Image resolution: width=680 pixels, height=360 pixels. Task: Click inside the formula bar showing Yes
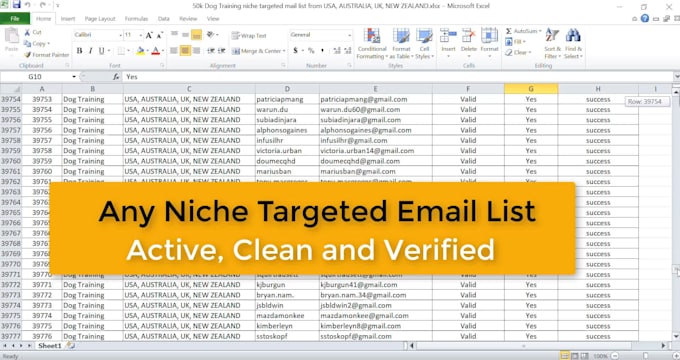pos(397,77)
